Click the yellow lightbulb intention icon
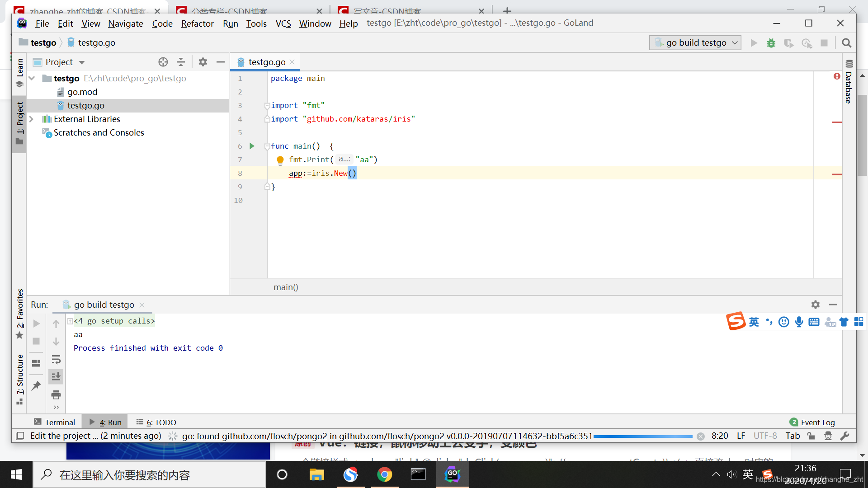The height and width of the screenshot is (488, 868). coord(280,160)
